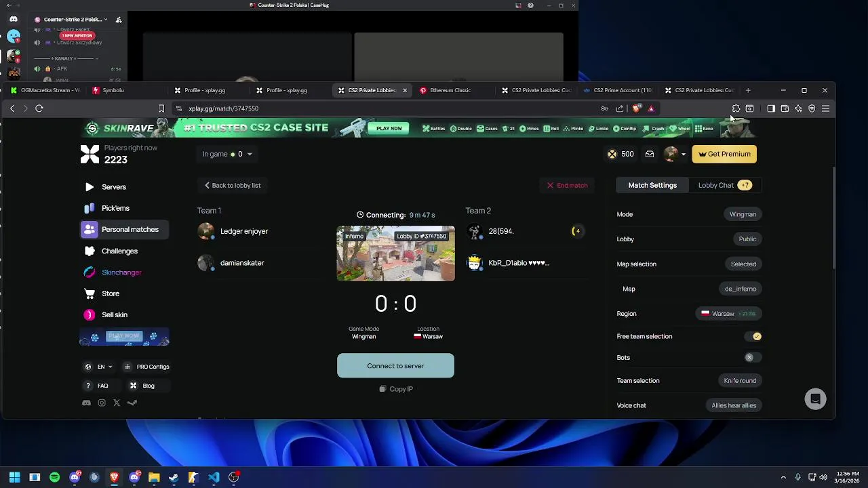The image size is (868, 488).
Task: Switch to Match Settings tab
Action: pos(652,185)
